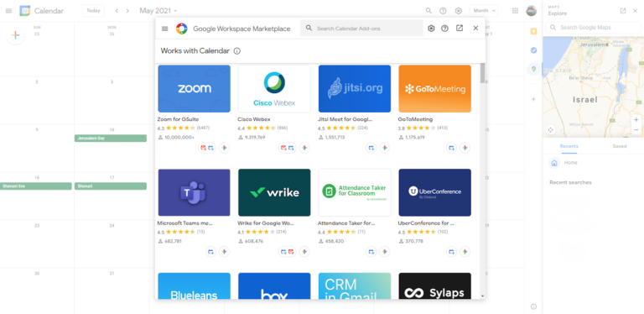This screenshot has width=644, height=314.
Task: Open Wrike add-on thumbnail
Action: (274, 192)
